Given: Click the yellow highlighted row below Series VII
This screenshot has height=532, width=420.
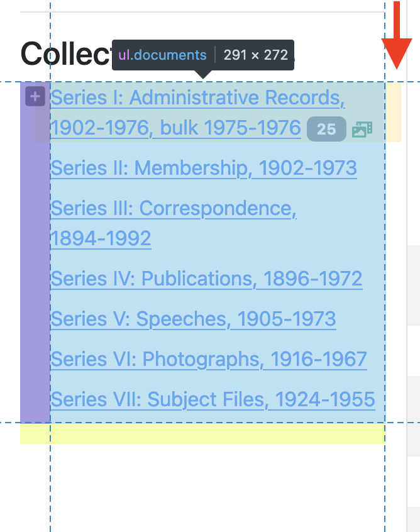Looking at the screenshot, I should 201,432.
